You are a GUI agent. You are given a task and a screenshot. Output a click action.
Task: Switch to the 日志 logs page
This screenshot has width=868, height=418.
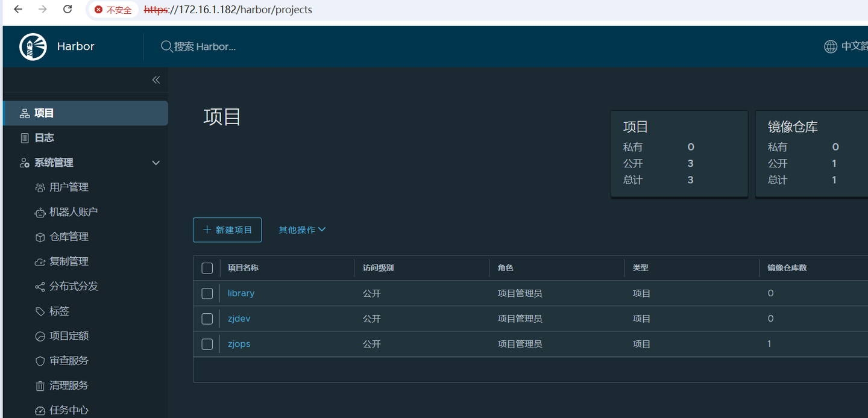coord(44,137)
